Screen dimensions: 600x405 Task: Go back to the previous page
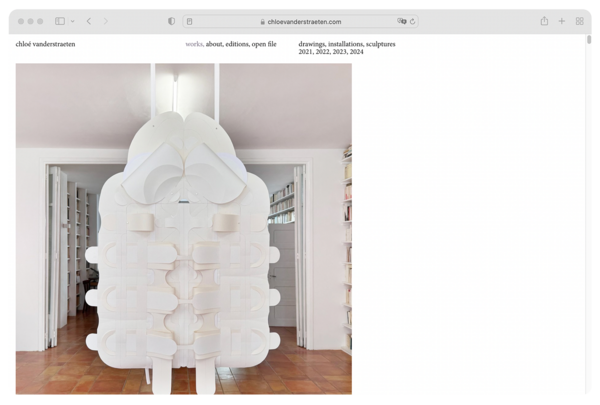[89, 21]
